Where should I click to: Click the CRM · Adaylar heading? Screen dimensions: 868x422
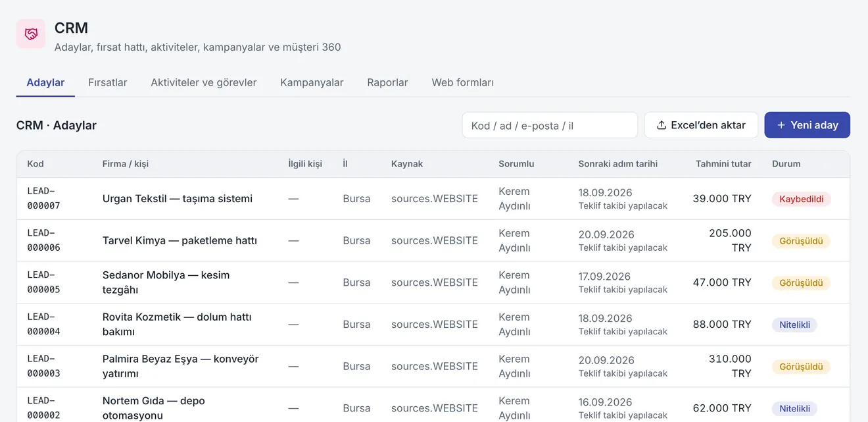[x=57, y=125]
